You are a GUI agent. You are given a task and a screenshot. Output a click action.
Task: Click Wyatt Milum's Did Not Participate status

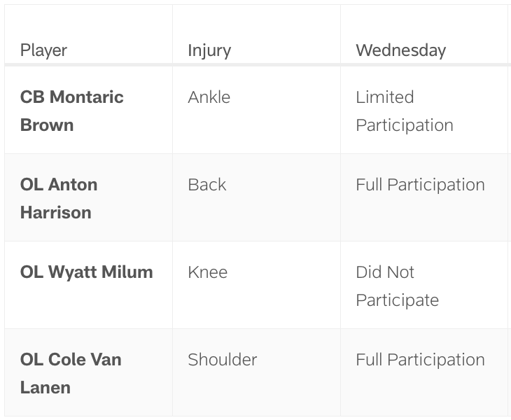pyautogui.click(x=397, y=286)
